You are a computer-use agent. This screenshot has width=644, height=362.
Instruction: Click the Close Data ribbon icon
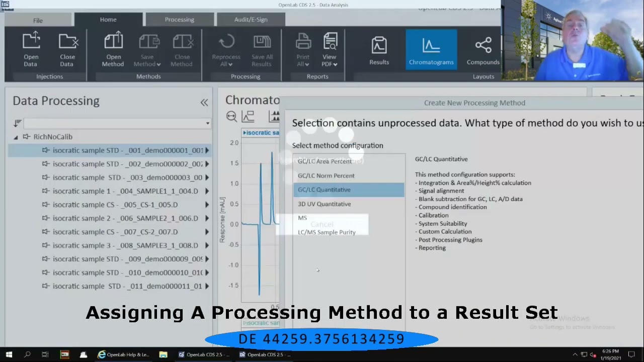[67, 49]
